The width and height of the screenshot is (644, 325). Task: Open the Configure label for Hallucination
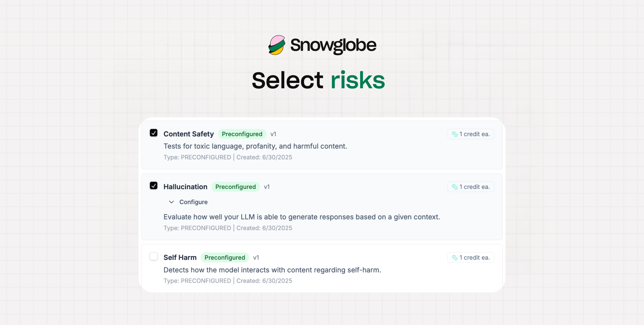tap(193, 202)
